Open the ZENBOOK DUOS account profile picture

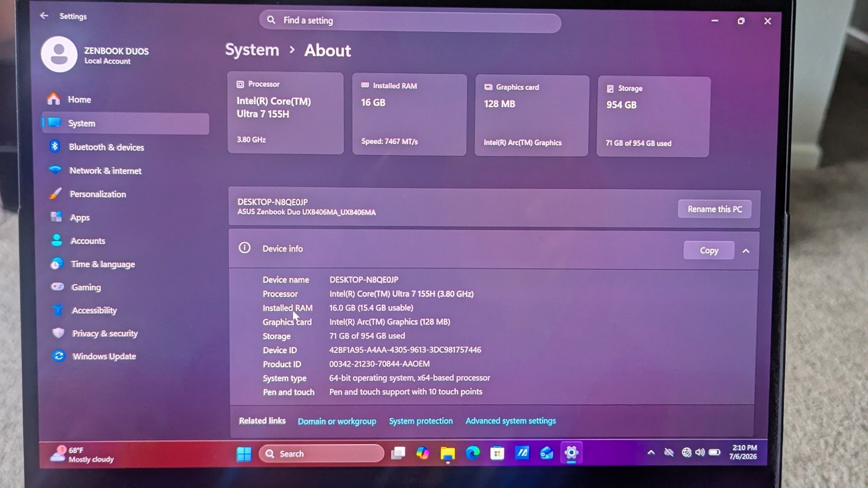[59, 54]
